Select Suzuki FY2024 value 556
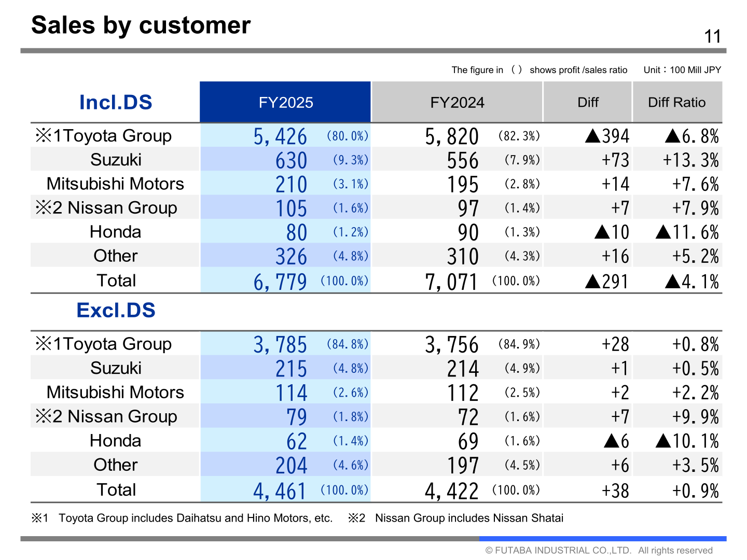Viewport: 747px width, 560px height. coord(463,160)
